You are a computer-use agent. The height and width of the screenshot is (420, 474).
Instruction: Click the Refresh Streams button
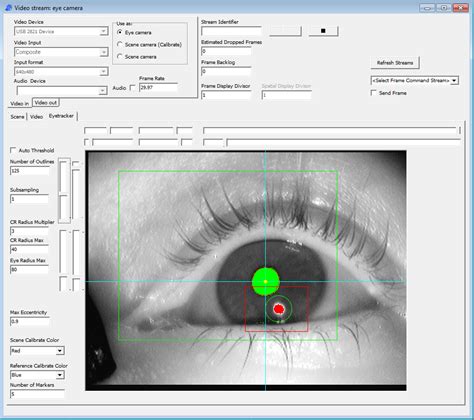pos(395,63)
